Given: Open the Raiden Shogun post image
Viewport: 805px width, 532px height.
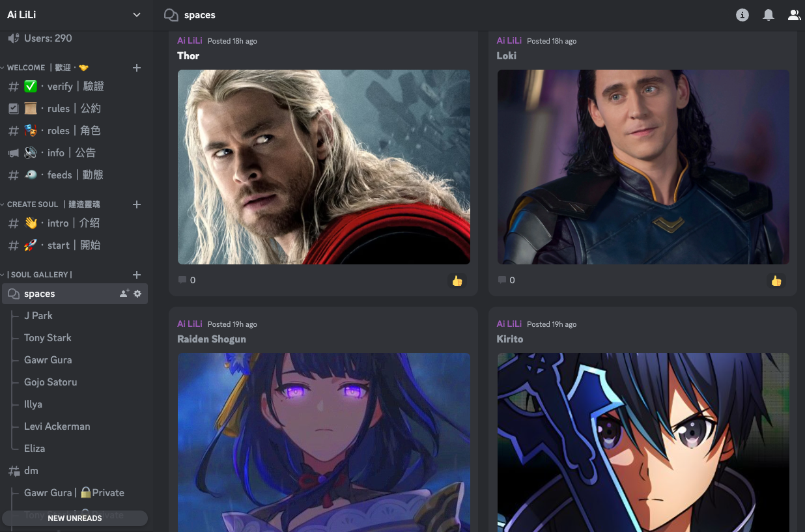Looking at the screenshot, I should tap(324, 442).
